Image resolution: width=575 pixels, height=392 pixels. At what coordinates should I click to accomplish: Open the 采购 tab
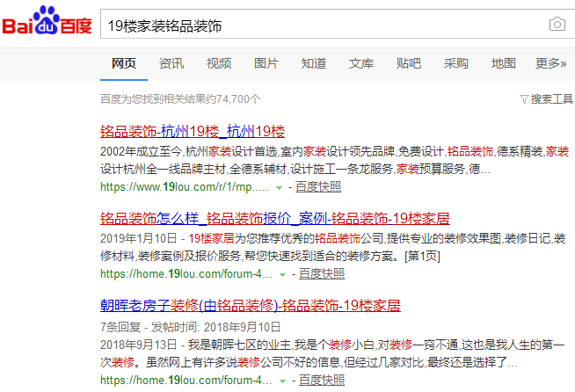tap(456, 63)
